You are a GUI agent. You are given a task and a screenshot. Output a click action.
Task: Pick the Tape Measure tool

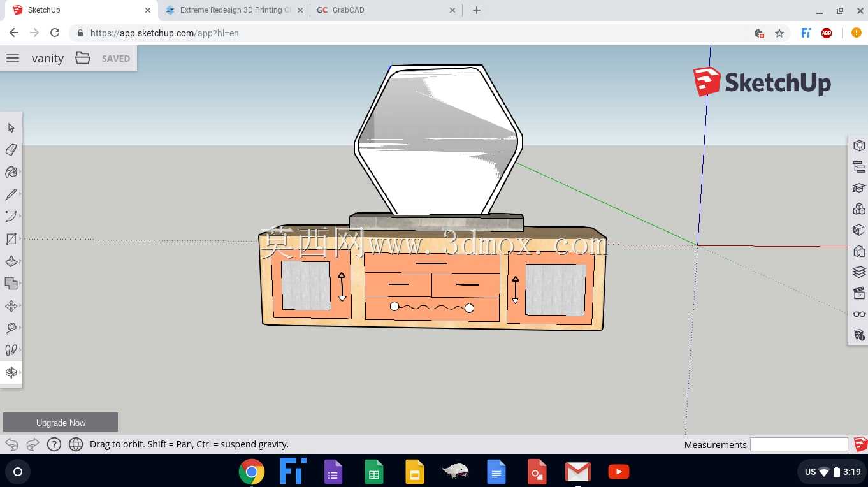[11, 328]
